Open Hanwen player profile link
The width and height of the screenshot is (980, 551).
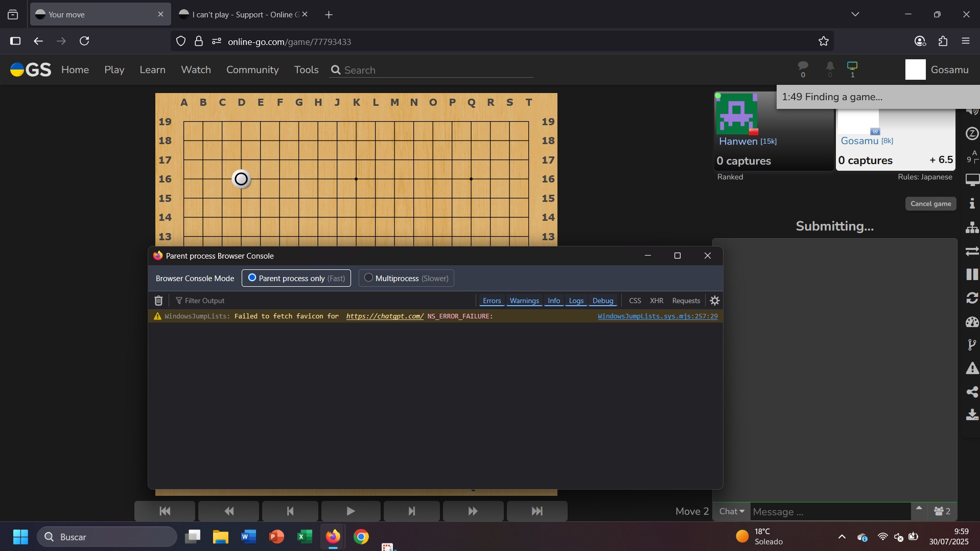pyautogui.click(x=738, y=141)
